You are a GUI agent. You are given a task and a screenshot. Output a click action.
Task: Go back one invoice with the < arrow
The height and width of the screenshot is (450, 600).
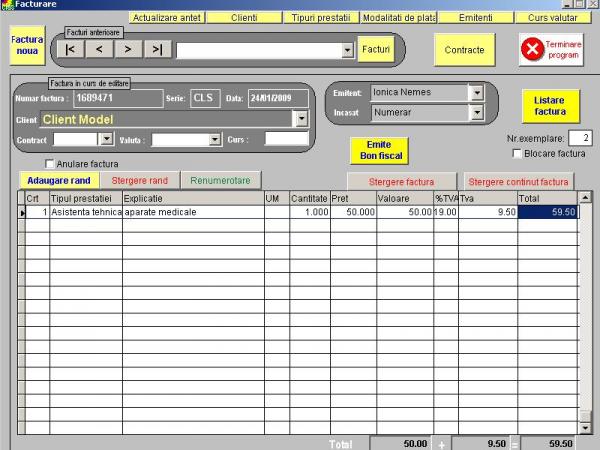99,49
